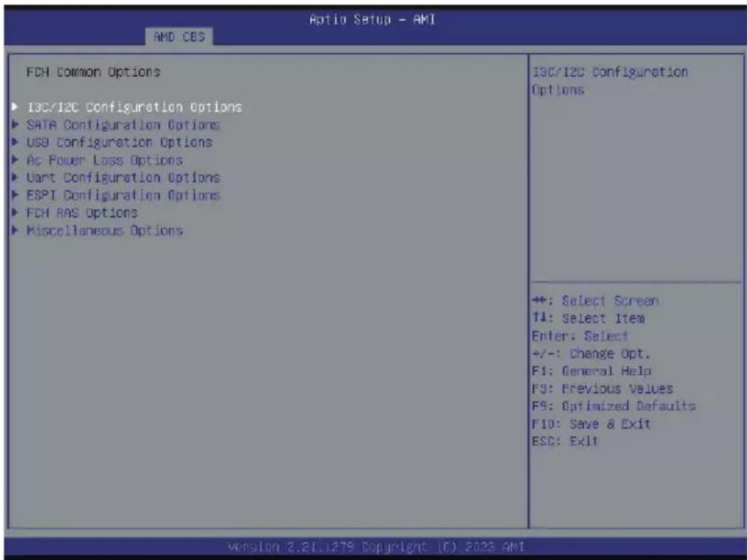This screenshot has width=747, height=560.
Task: Click the F10: Save & Exit hint
Action: (x=591, y=424)
